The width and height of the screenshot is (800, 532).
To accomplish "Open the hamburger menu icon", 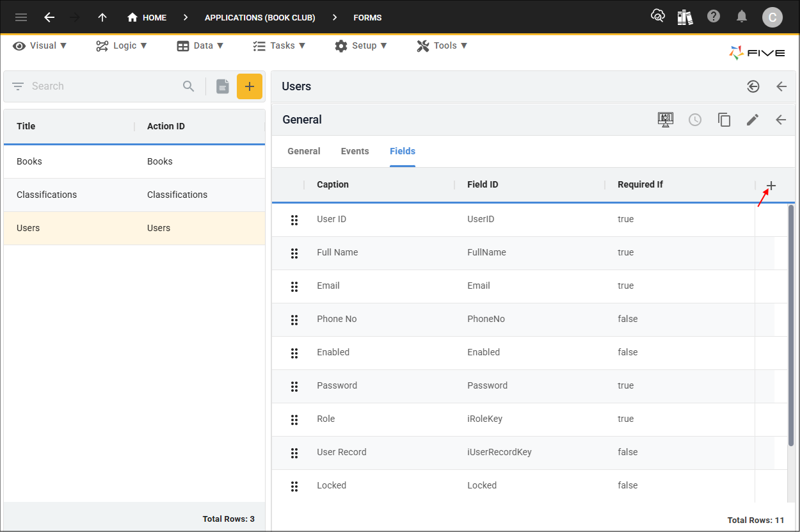I will click(21, 17).
